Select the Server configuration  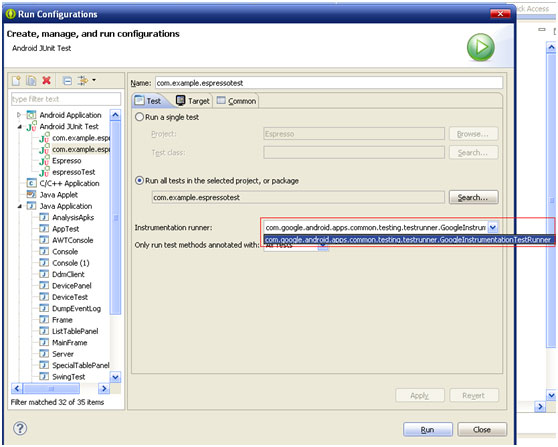click(x=63, y=354)
